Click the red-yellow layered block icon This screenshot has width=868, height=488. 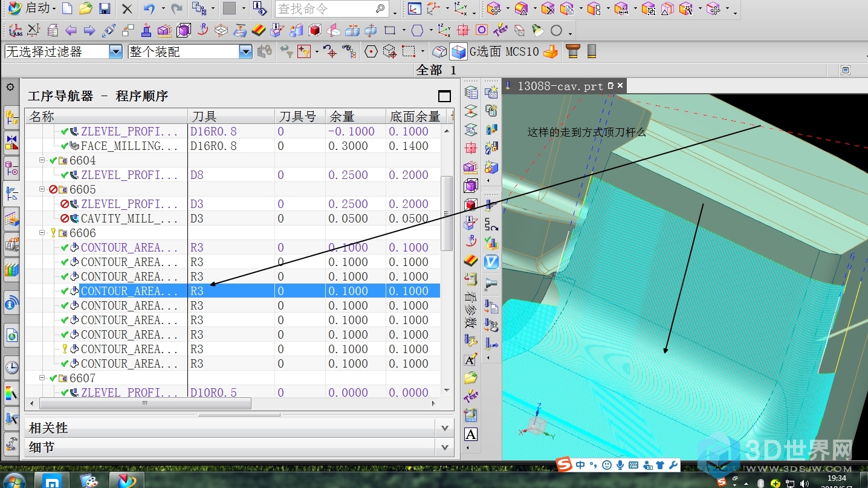point(258,30)
